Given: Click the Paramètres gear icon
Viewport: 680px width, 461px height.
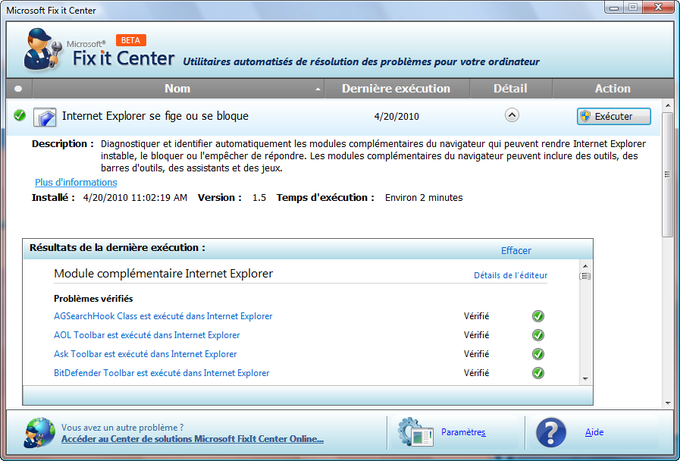Looking at the screenshot, I should (x=415, y=432).
